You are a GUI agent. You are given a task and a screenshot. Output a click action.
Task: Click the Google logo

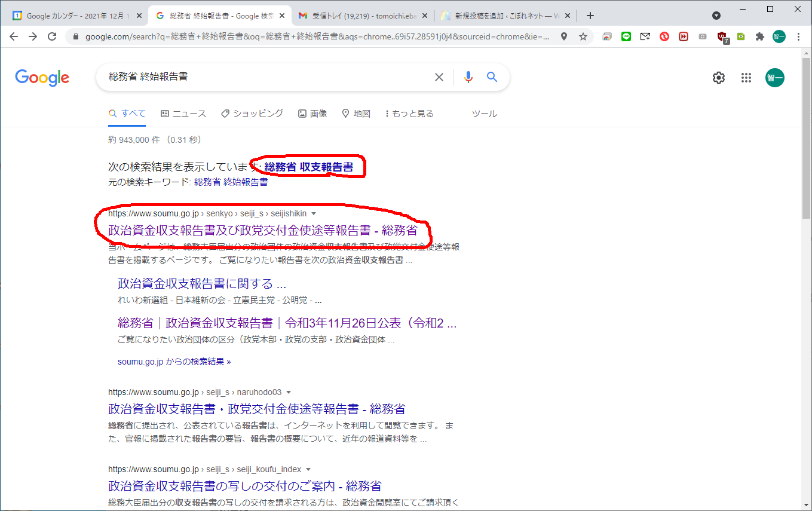click(42, 78)
